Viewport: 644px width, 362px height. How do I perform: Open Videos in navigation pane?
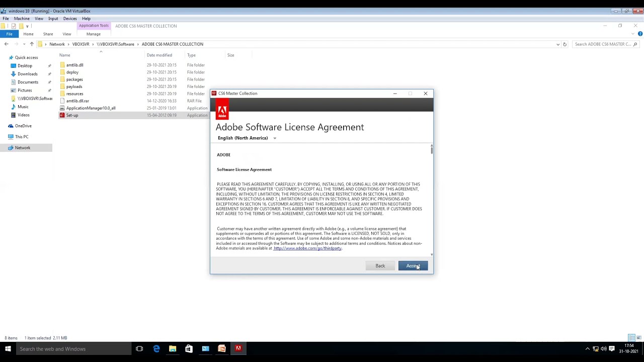(x=23, y=115)
